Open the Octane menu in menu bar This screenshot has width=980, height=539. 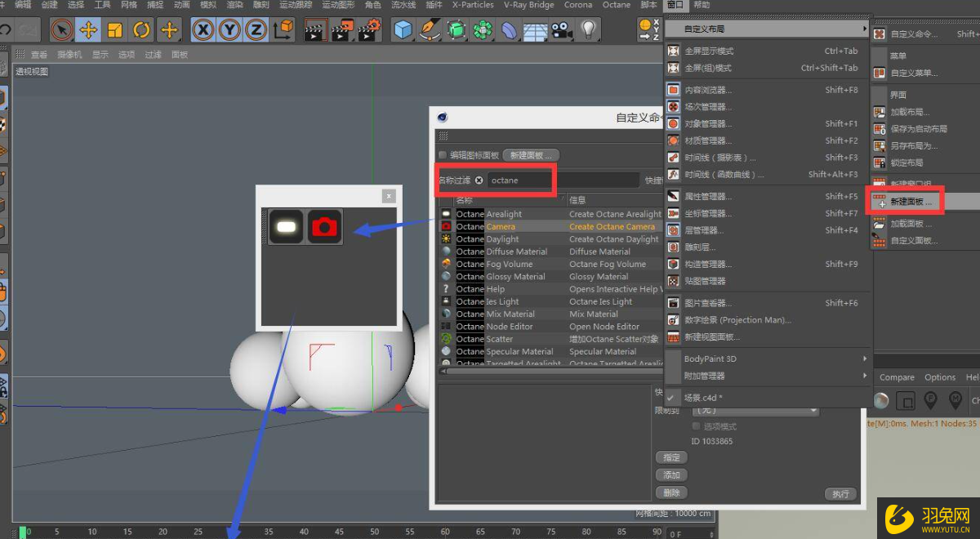(x=617, y=5)
